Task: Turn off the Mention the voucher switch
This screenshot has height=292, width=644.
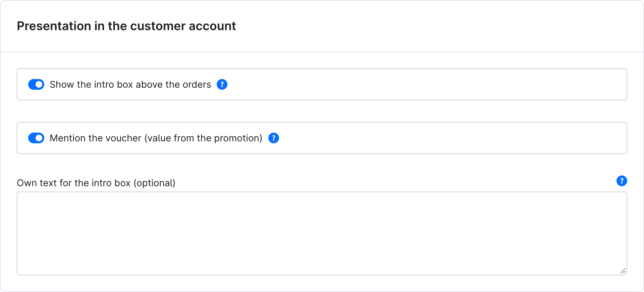Action: pos(36,138)
